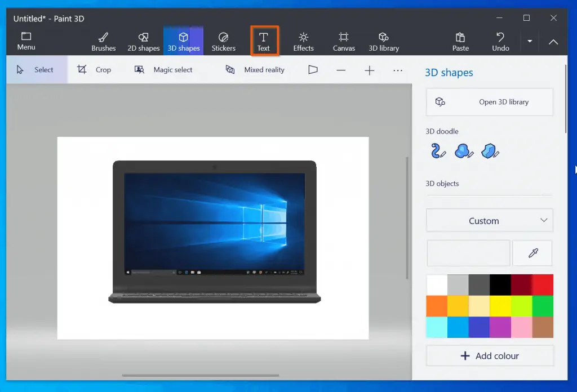Open the Custom objects dropdown

(489, 220)
